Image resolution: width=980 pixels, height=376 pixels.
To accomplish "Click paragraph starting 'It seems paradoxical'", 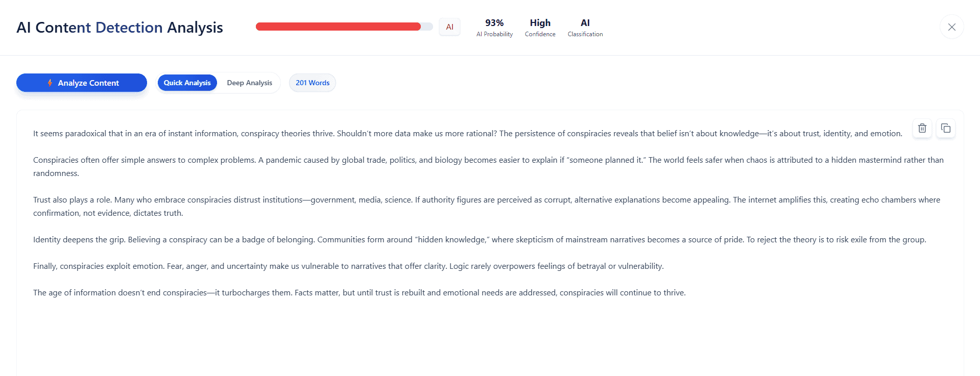I will [x=468, y=134].
